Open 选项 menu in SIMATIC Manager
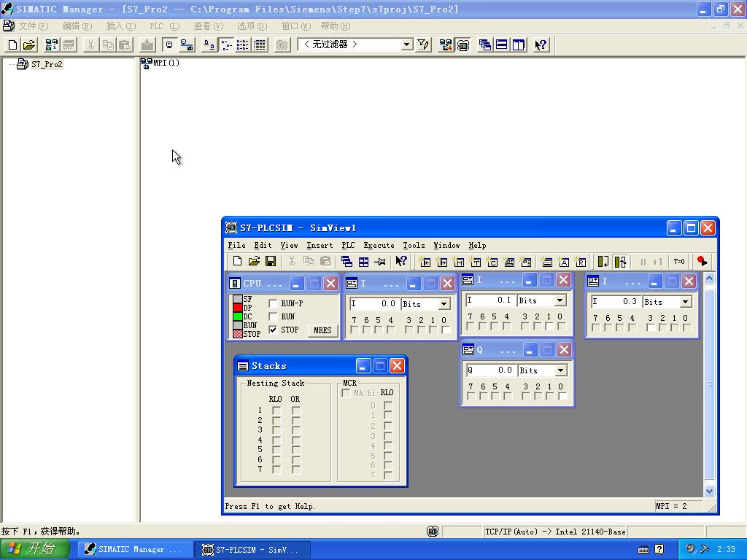Image resolution: width=747 pixels, height=560 pixels. (x=252, y=26)
